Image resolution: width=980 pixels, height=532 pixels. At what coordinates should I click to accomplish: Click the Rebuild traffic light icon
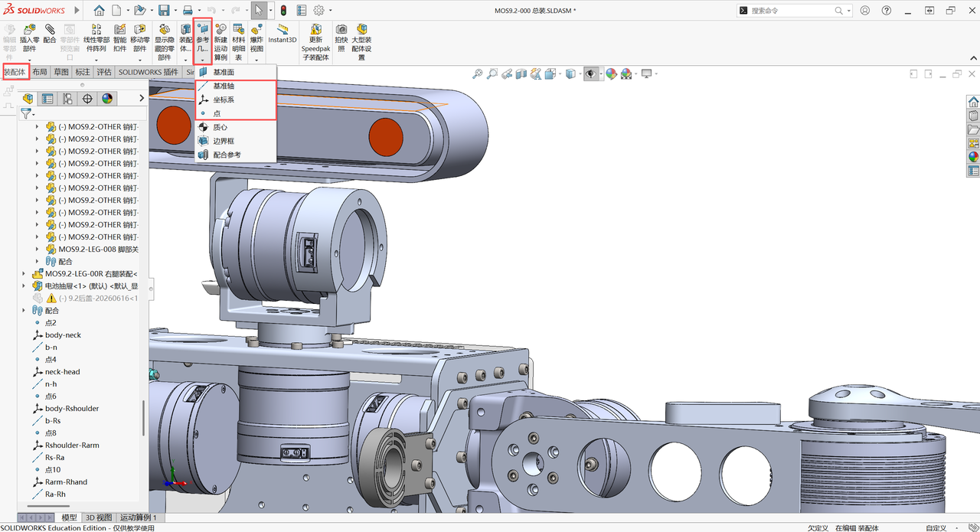[x=283, y=11]
